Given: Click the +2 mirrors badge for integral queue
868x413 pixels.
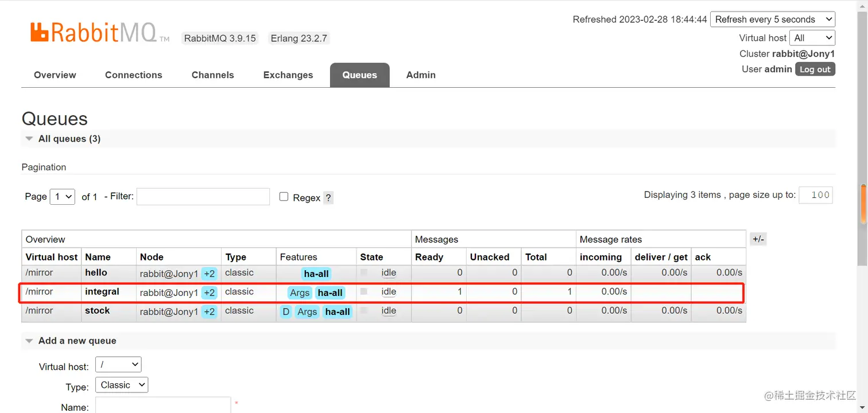Looking at the screenshot, I should click(x=209, y=293).
